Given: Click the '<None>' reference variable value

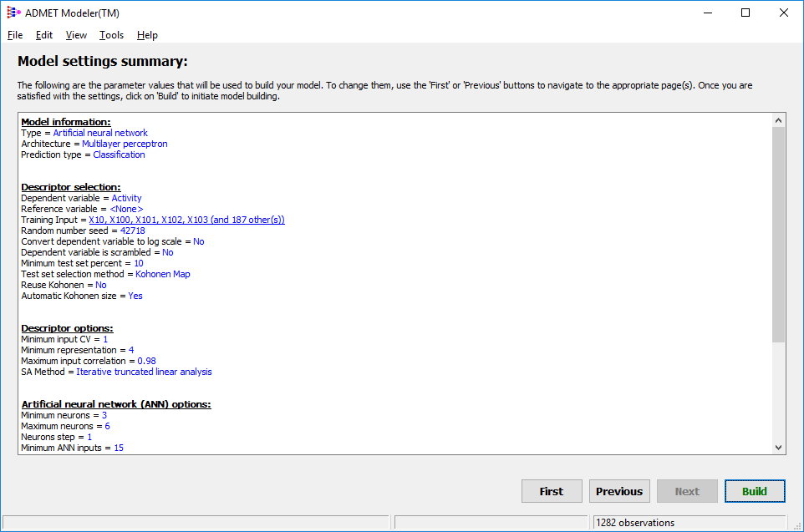Looking at the screenshot, I should pyautogui.click(x=127, y=209).
